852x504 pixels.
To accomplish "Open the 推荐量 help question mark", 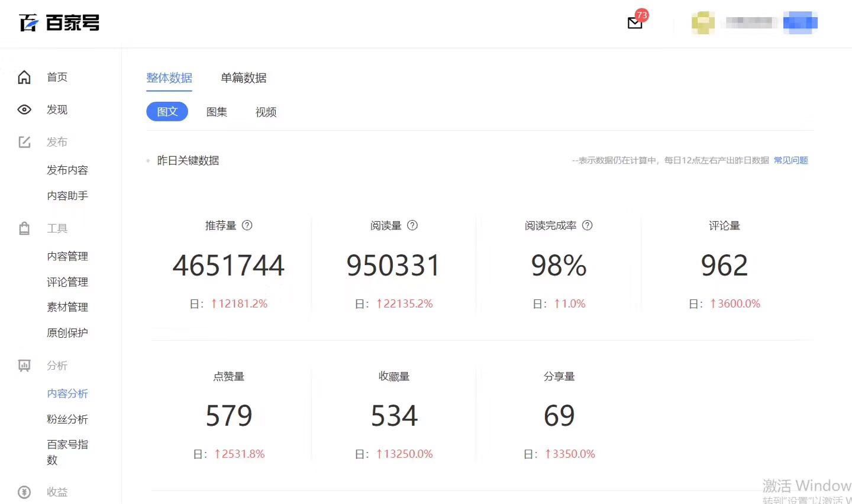I will click(x=248, y=225).
